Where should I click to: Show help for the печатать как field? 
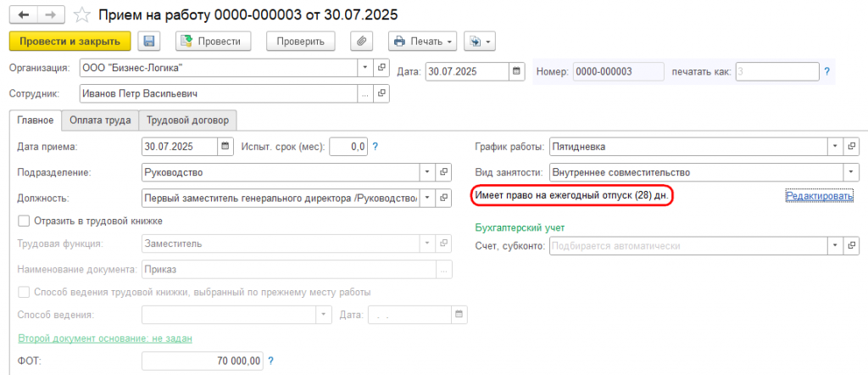pos(827,71)
